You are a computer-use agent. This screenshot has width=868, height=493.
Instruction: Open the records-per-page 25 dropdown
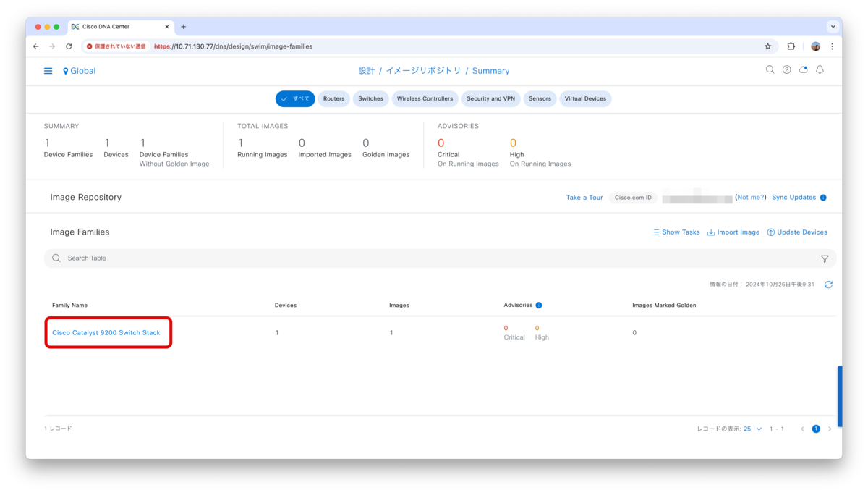(752, 429)
